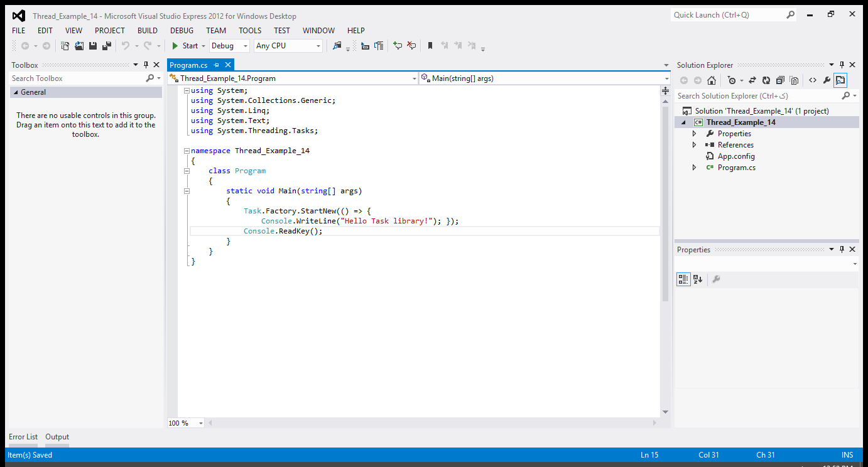Screen dimensions: 868x467
Task: Click Property Pages wrench in Properties panel
Action: (x=716, y=279)
